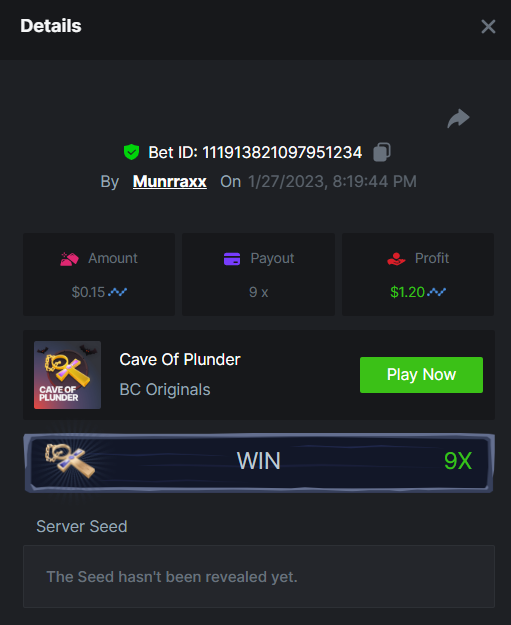Click the trend icon beside $1.20
The height and width of the screenshot is (625, 511).
[x=436, y=292]
